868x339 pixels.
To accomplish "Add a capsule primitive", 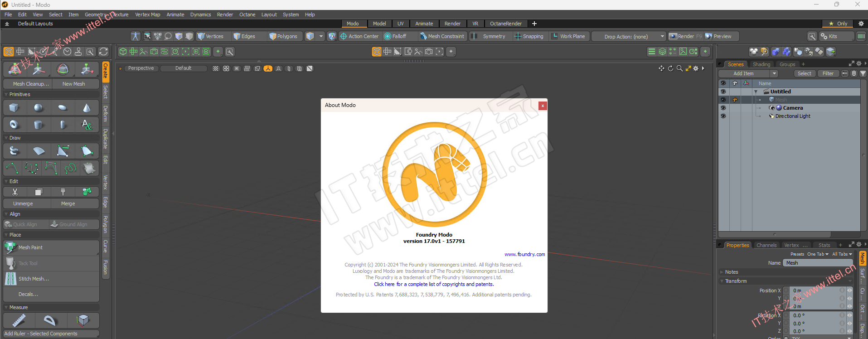I will point(63,124).
